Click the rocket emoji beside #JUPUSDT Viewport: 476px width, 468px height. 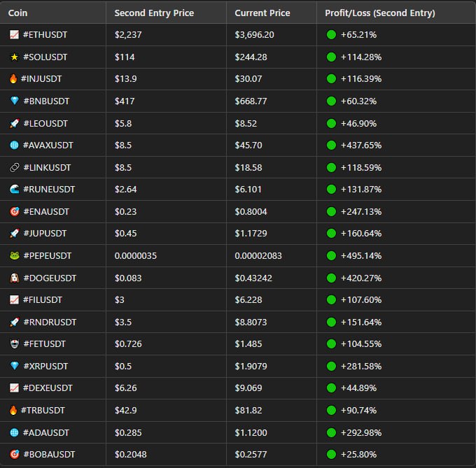tap(14, 233)
